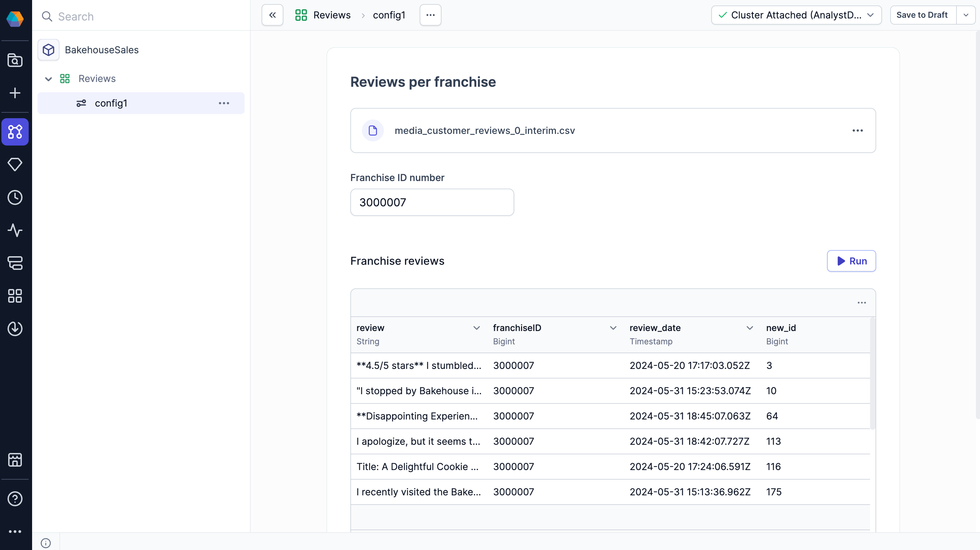The width and height of the screenshot is (980, 550).
Task: Open the download circle icon
Action: 15,329
